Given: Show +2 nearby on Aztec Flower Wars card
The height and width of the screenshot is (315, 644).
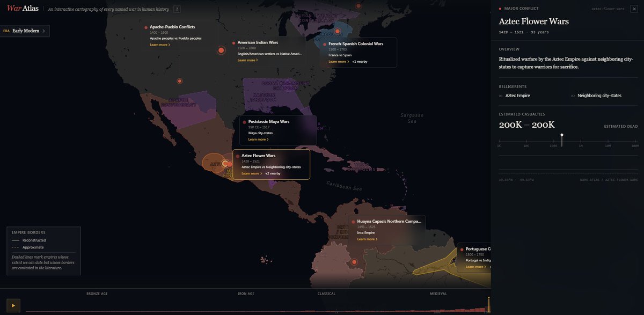Looking at the screenshot, I should coord(273,173).
